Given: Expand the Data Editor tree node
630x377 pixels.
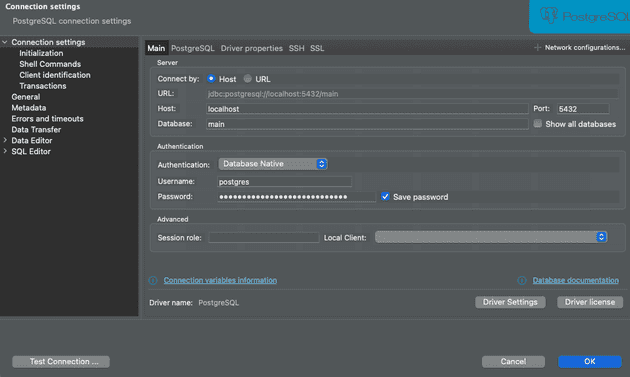Looking at the screenshot, I should click(5, 140).
